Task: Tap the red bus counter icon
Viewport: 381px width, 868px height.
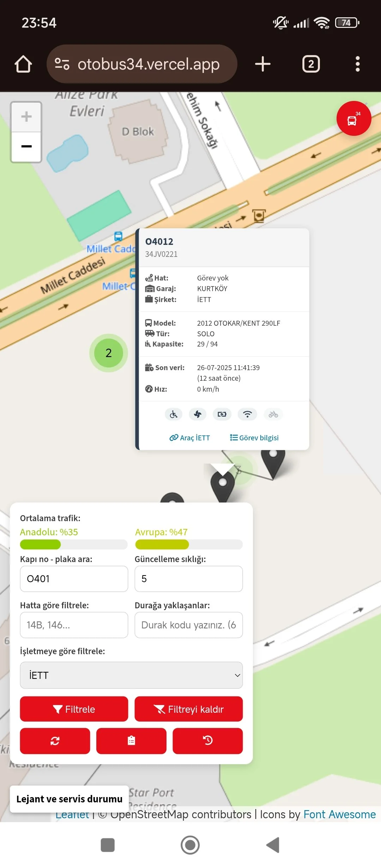Action: [x=353, y=119]
